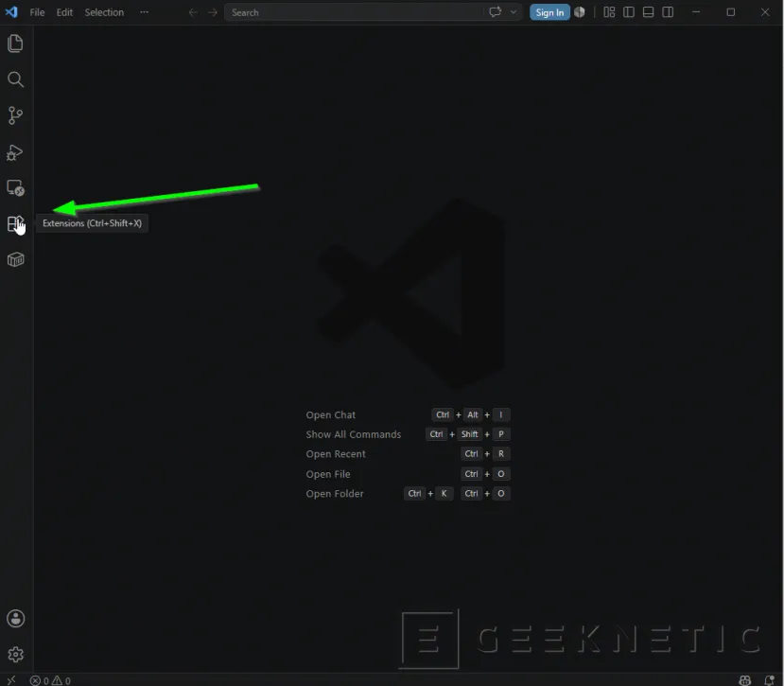Screen dimensions: 784x686
Task: Open the Extensions view
Action: coord(15,223)
